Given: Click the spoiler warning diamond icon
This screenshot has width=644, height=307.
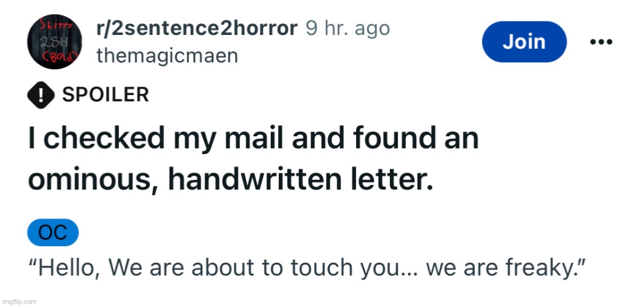Looking at the screenshot, I should pyautogui.click(x=41, y=95).
